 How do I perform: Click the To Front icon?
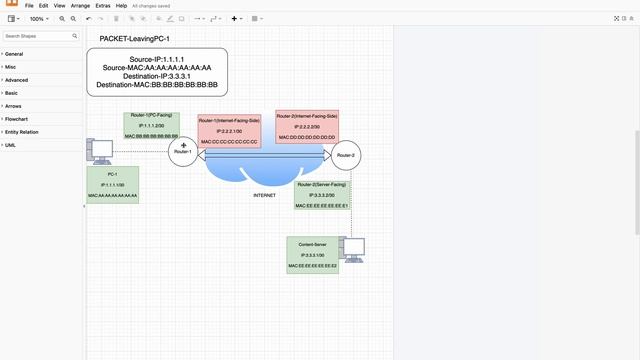pyautogui.click(x=131, y=19)
